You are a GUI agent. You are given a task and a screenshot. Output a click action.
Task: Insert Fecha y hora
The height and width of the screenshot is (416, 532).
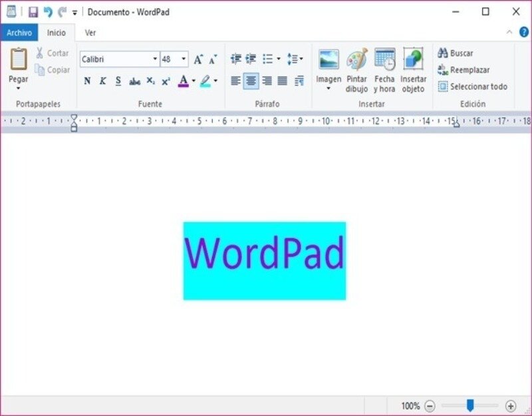384,70
